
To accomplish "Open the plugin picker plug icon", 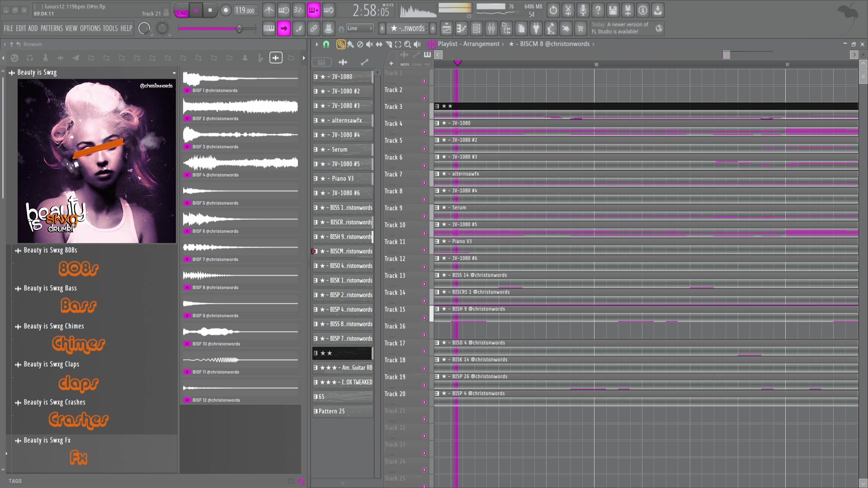I will coord(536,28).
